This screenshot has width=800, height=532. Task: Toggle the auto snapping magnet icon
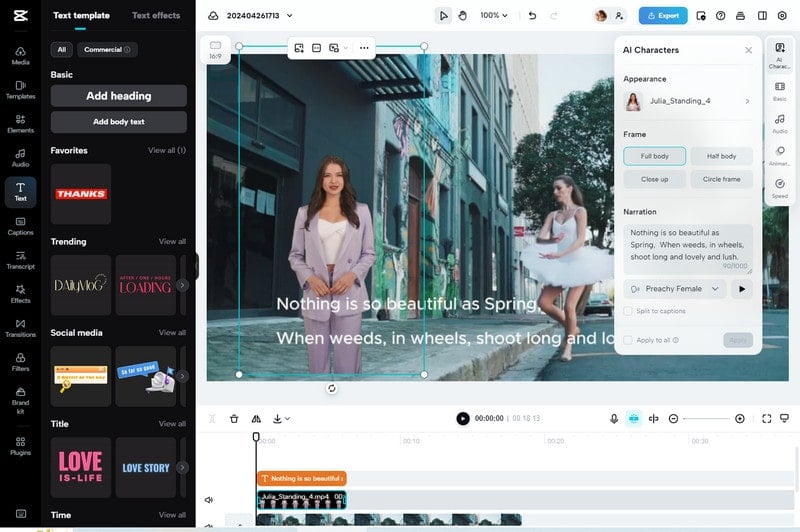(x=634, y=419)
